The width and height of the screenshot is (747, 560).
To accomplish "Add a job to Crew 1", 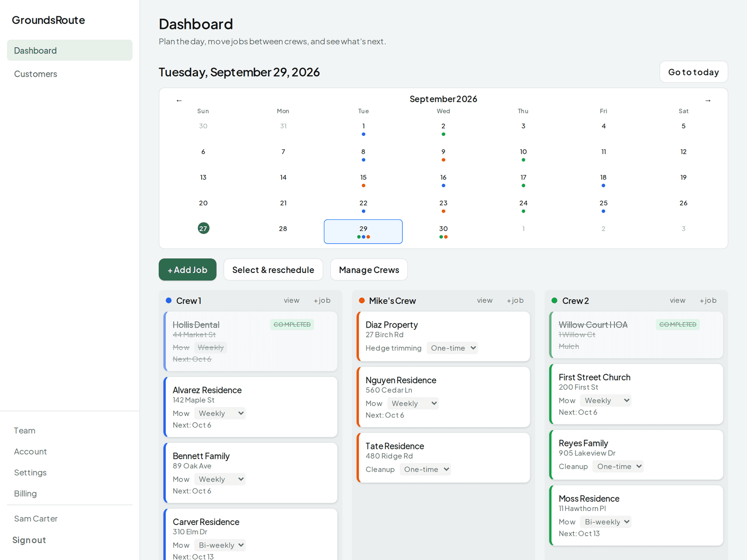I will point(322,301).
